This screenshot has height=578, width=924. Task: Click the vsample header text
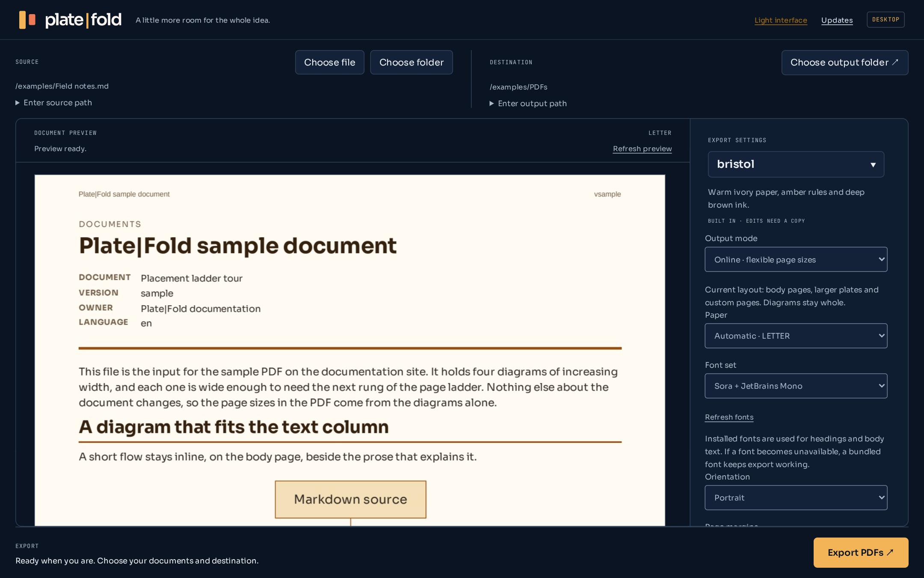607,194
